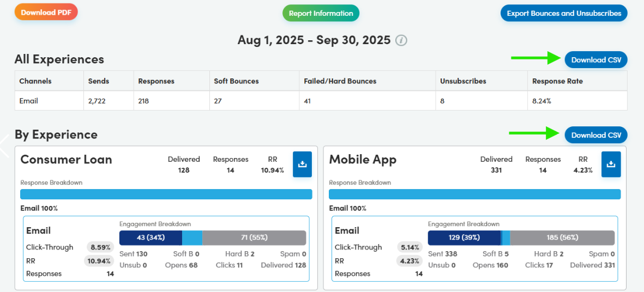The width and height of the screenshot is (644, 292).
Task: Click the gray 185 (56%) engagement segment
Action: pos(562,238)
